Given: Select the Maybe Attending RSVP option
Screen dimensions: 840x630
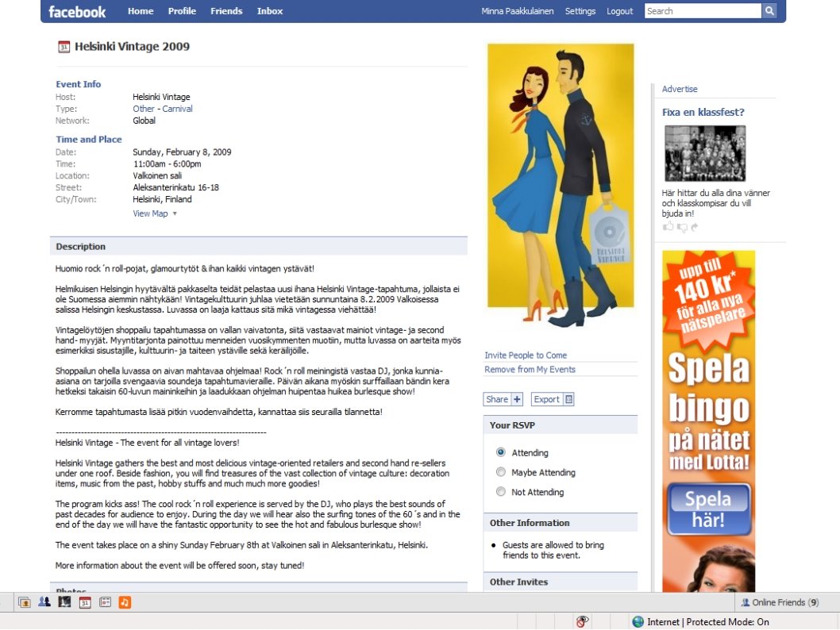Looking at the screenshot, I should click(x=501, y=472).
